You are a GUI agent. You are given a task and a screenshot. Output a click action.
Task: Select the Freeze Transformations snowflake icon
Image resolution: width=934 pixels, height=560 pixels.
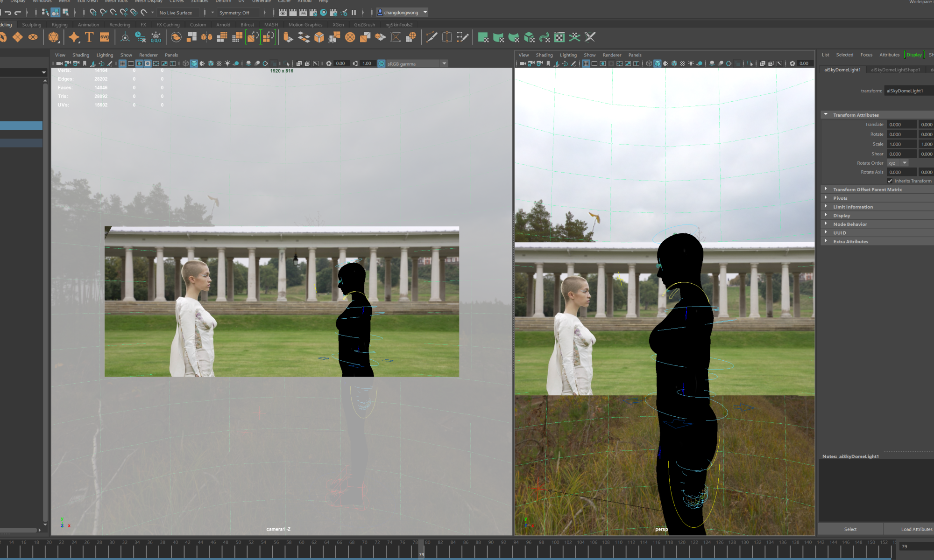[156, 37]
